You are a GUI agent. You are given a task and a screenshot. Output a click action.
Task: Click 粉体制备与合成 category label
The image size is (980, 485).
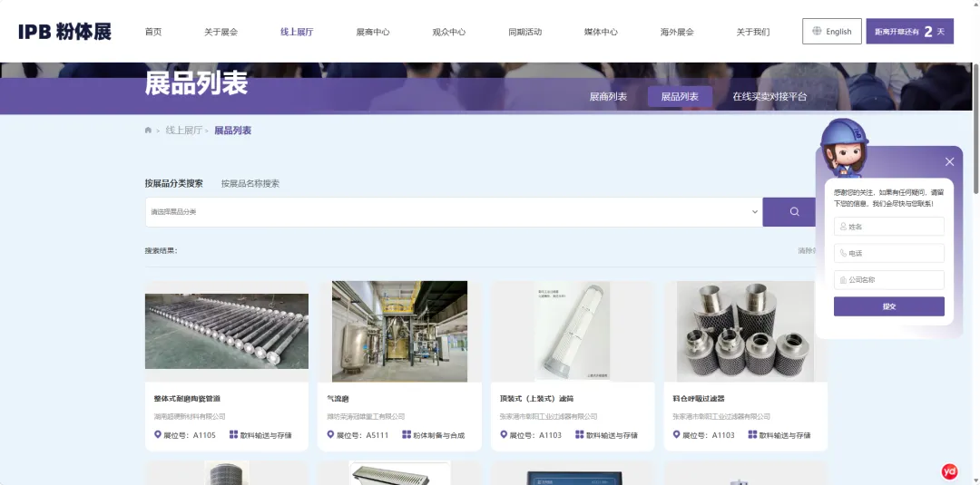(438, 435)
